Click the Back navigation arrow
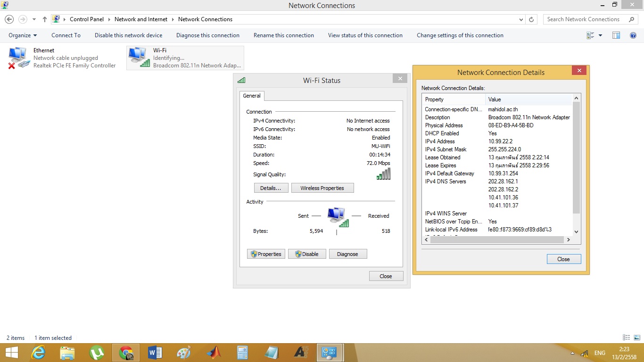The width and height of the screenshot is (644, 362). pyautogui.click(x=9, y=19)
